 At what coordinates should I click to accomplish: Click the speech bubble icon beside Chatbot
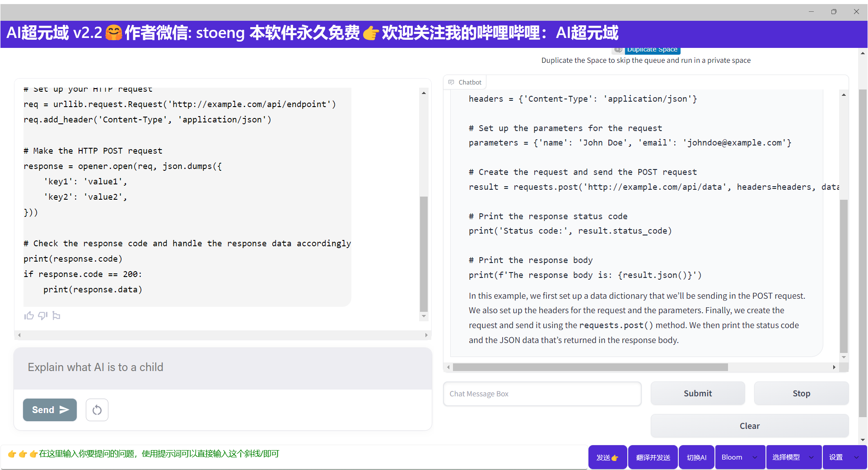[x=451, y=82]
